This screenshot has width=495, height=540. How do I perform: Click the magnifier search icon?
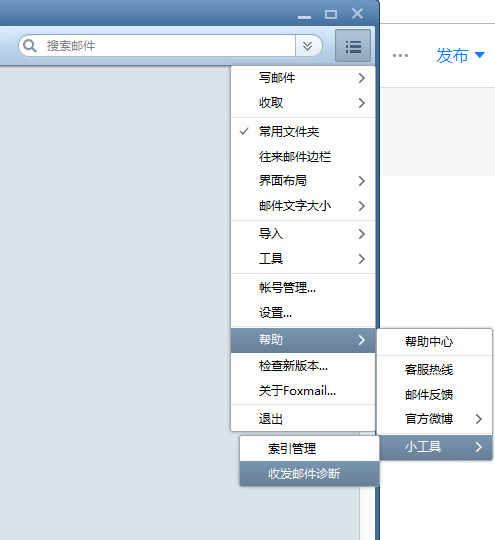tap(30, 45)
